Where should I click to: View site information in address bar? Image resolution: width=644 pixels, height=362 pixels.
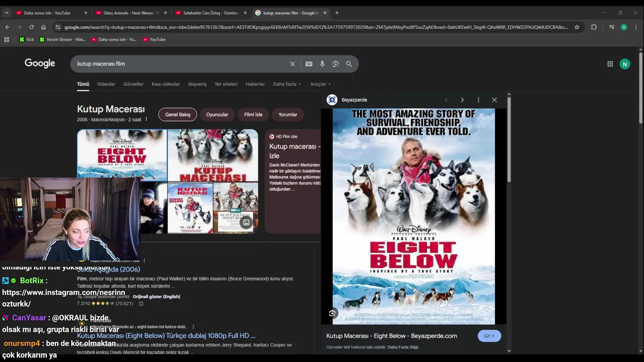click(58, 27)
